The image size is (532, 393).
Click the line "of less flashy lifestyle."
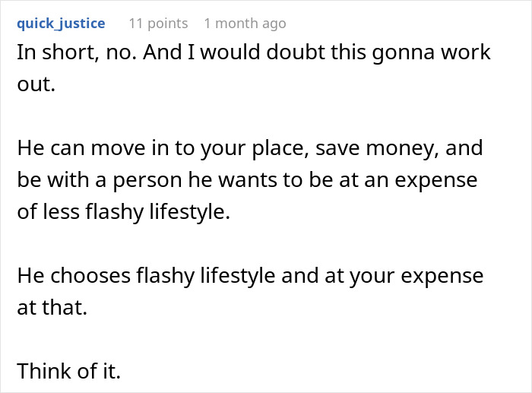pos(122,212)
